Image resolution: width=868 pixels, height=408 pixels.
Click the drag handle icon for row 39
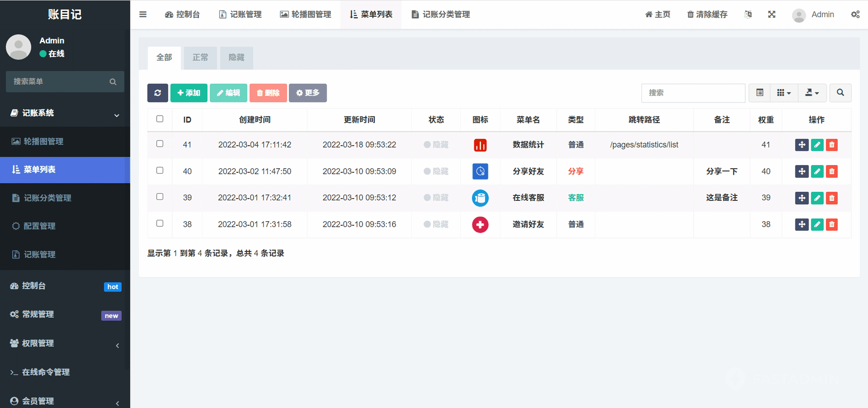[801, 198]
